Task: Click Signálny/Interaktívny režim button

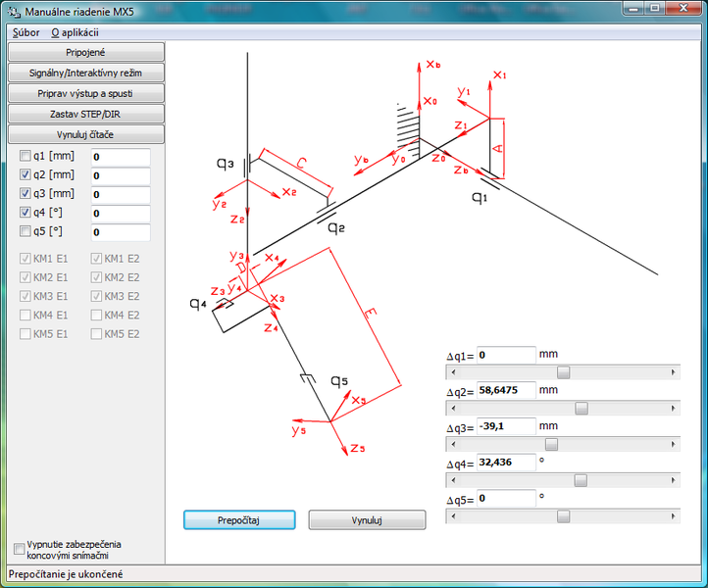Action: 85,73
